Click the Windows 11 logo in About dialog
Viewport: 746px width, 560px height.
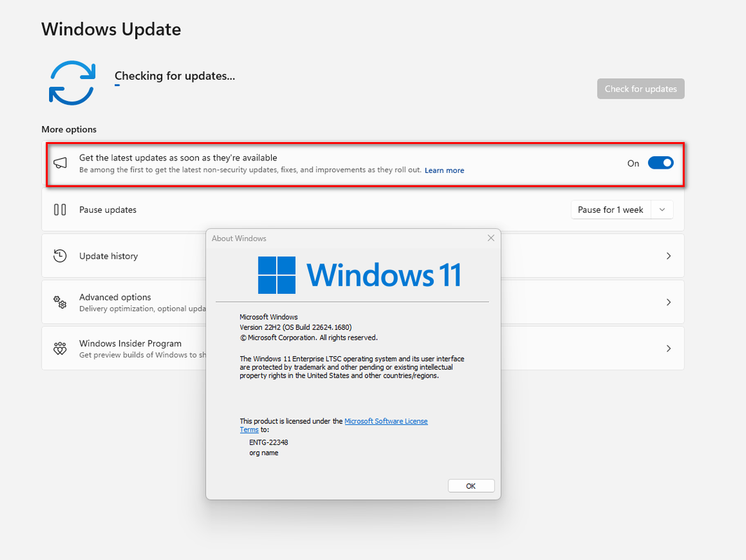359,275
